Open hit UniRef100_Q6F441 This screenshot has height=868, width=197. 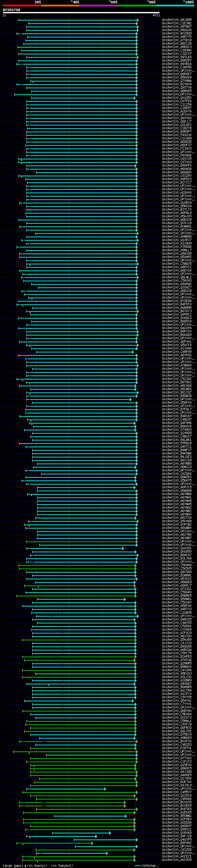point(177,342)
